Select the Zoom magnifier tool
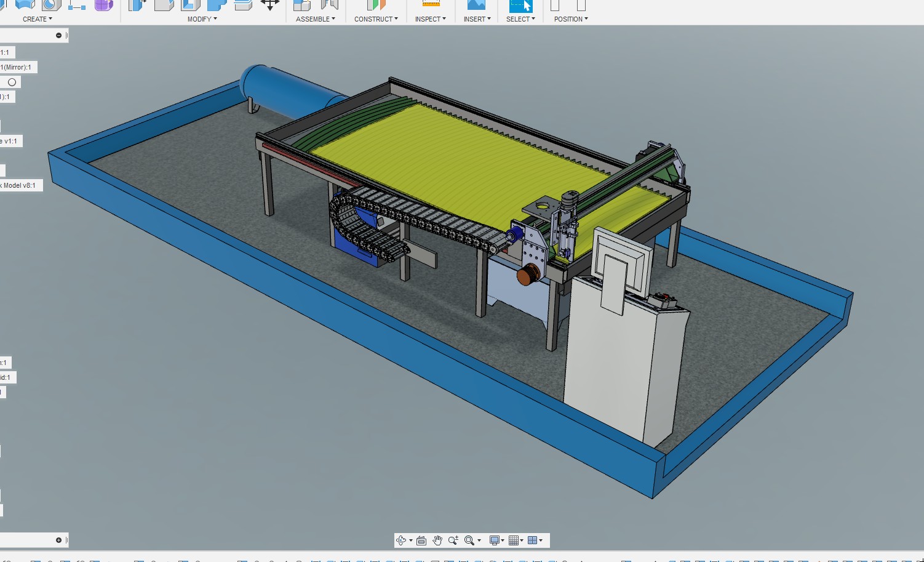924x562 pixels. pos(453,540)
